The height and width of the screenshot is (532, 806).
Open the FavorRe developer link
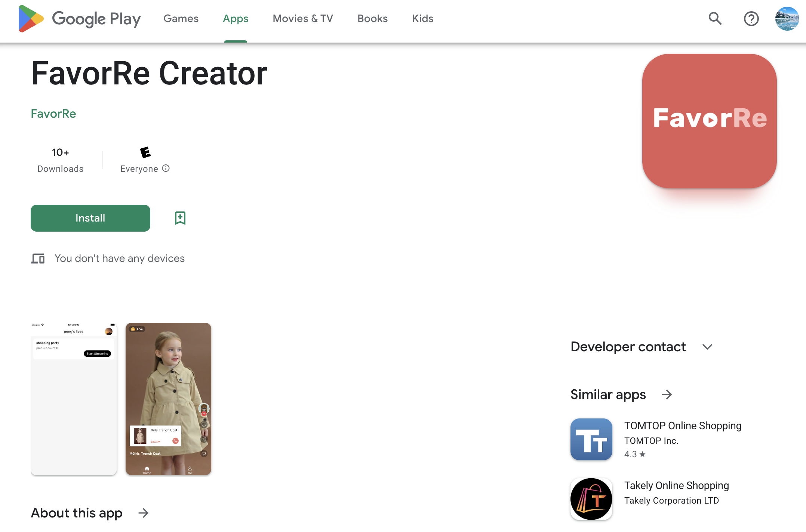coord(53,114)
